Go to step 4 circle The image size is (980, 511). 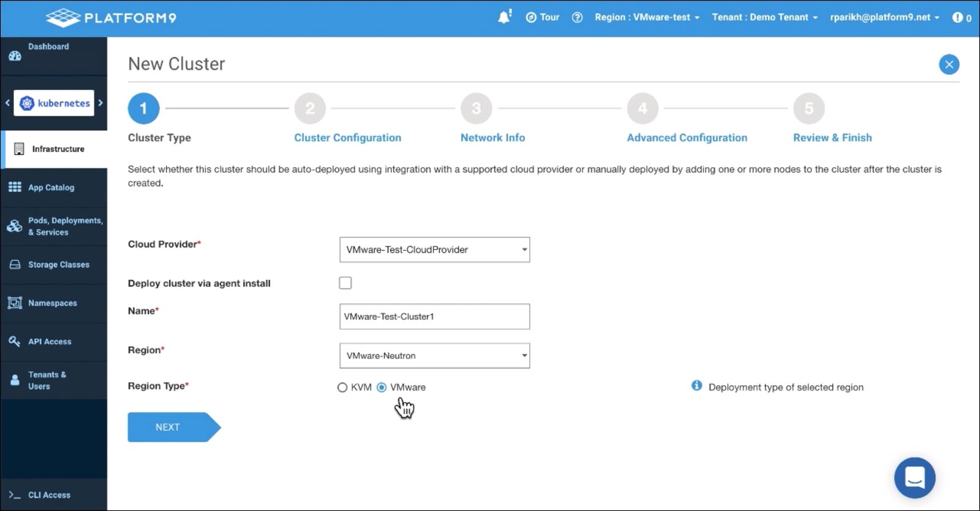tap(643, 108)
